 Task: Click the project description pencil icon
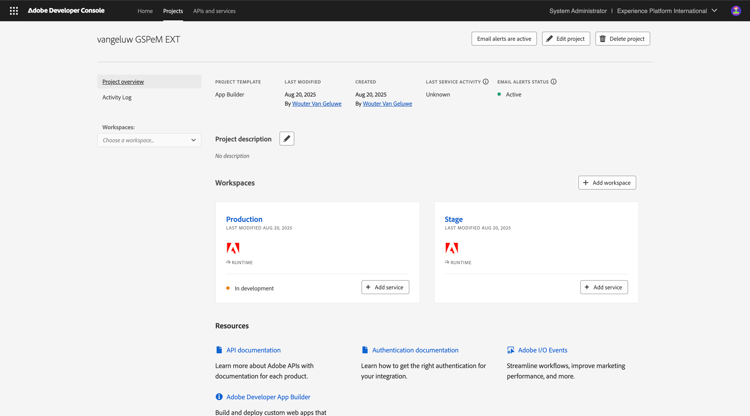click(x=287, y=139)
